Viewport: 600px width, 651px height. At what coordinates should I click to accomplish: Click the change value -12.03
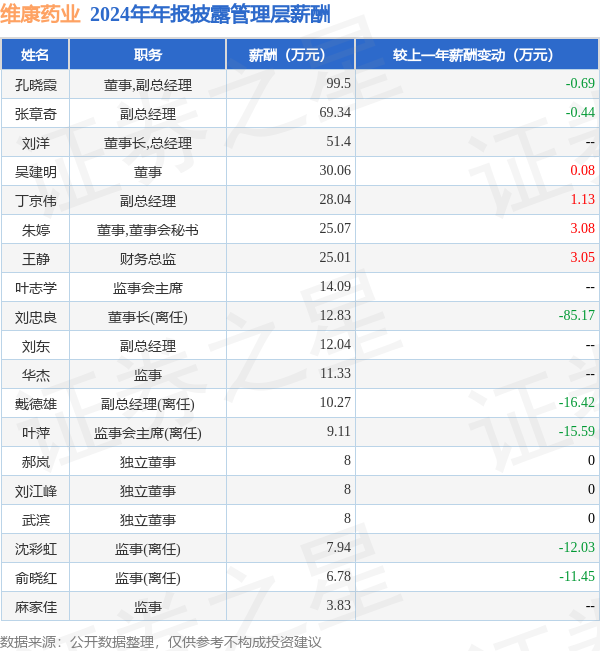[577, 547]
